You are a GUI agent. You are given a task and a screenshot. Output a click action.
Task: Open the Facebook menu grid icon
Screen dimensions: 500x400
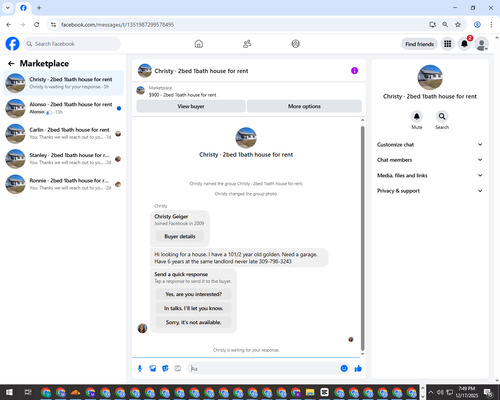tap(448, 44)
